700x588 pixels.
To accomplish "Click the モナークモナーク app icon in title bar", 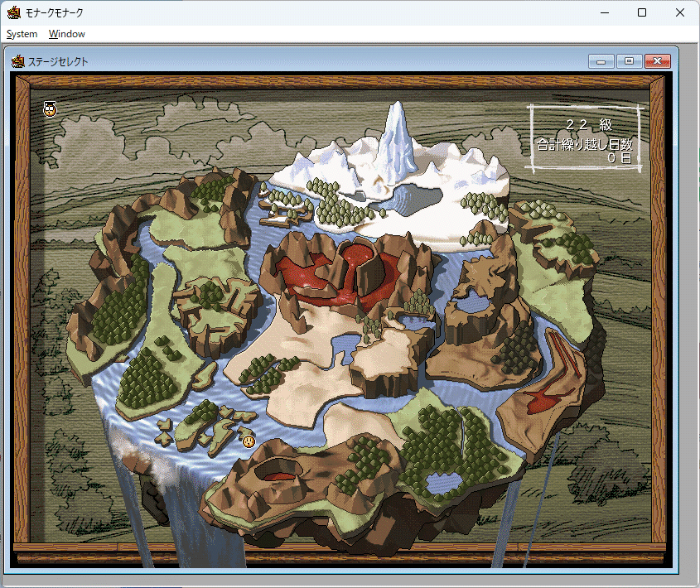I will point(14,12).
